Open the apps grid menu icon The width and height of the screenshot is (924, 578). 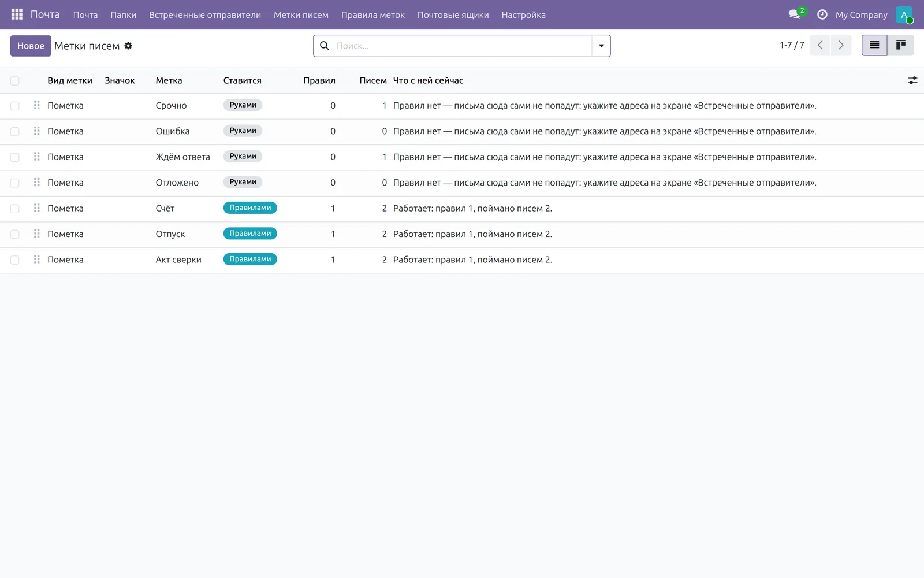(17, 14)
